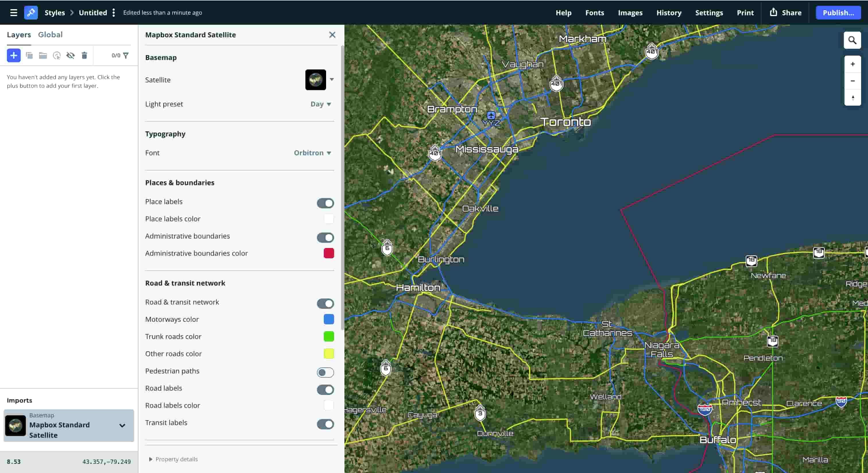Switch to the Global tab

click(51, 34)
